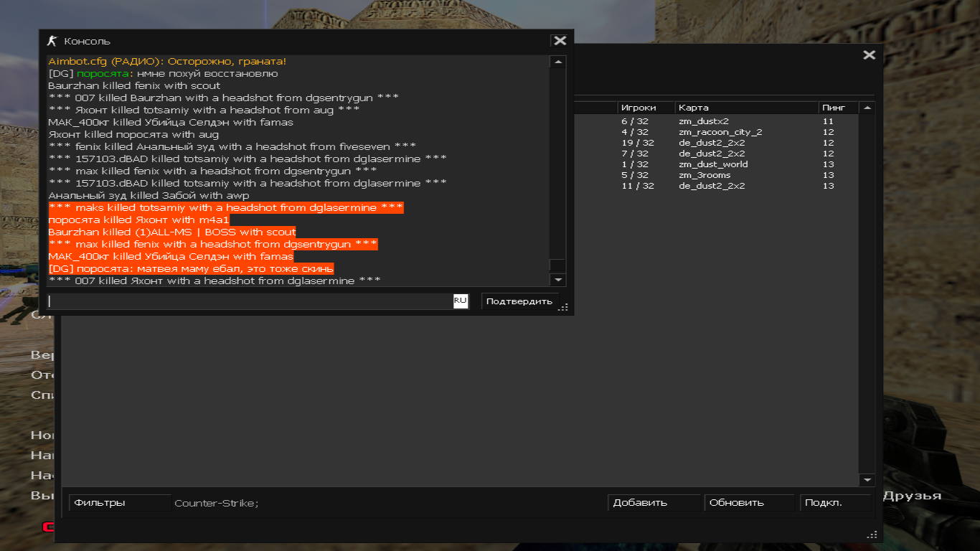Focus the console command input field
Image resolution: width=980 pixels, height=551 pixels.
point(250,301)
